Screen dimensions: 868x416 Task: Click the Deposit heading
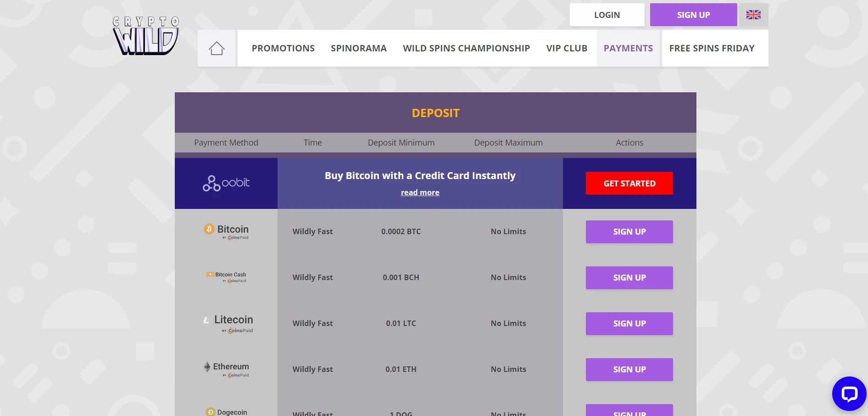435,113
